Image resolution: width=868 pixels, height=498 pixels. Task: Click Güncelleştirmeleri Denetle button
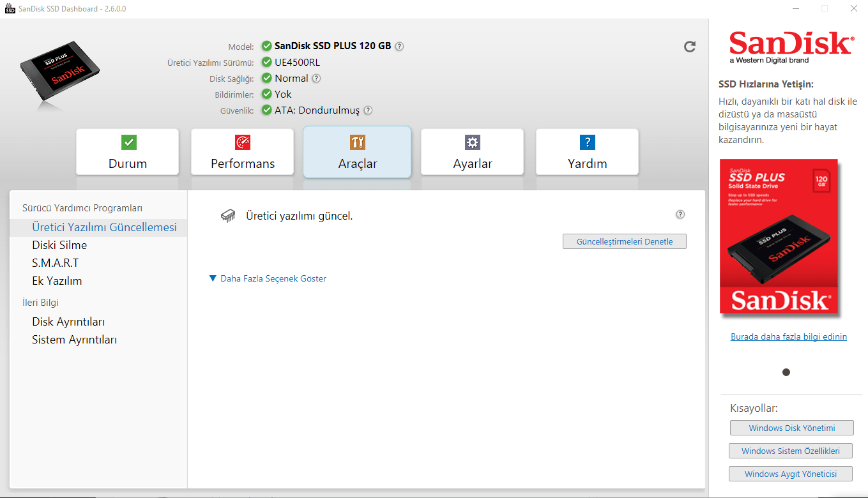(x=625, y=241)
